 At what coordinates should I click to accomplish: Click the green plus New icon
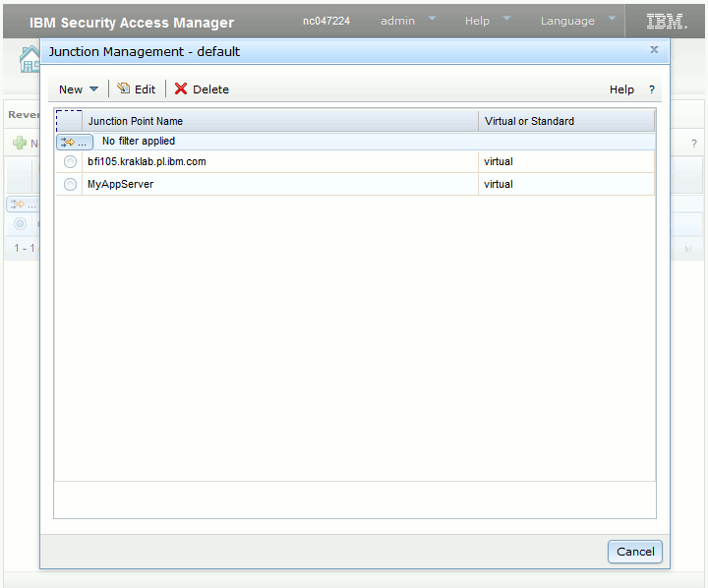[x=20, y=144]
